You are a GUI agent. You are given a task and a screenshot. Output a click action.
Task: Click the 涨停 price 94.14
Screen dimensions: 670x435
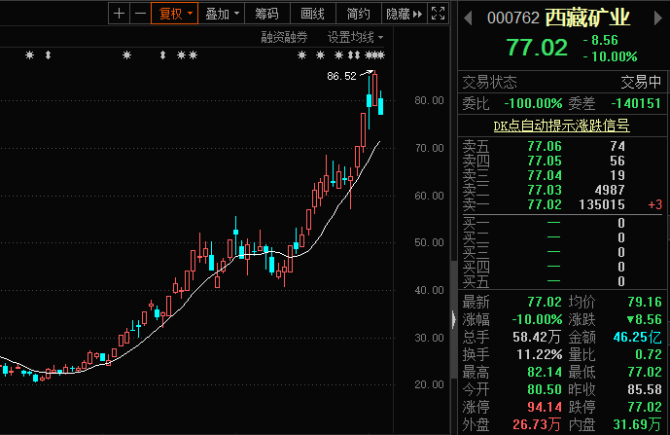coord(544,407)
